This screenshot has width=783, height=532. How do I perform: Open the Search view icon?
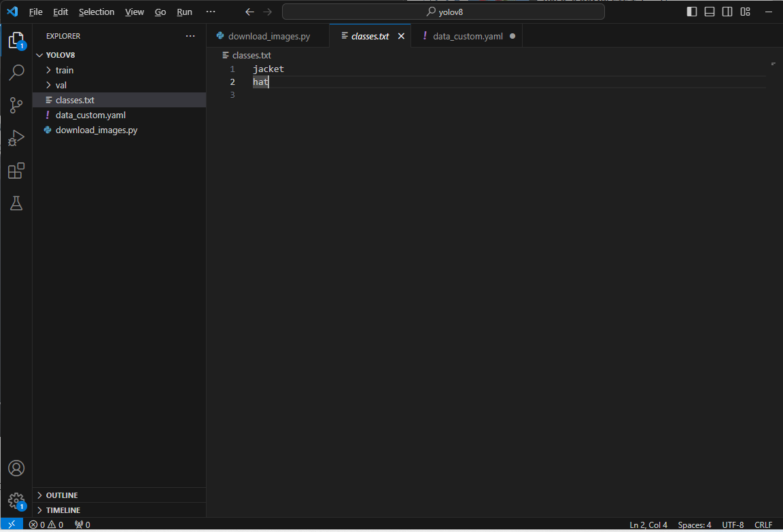(16, 73)
